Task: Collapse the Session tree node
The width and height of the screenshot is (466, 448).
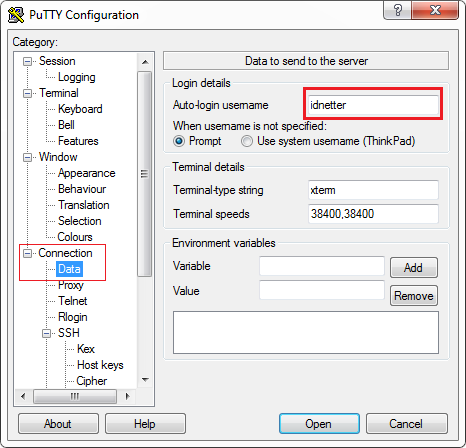Action: point(27,61)
